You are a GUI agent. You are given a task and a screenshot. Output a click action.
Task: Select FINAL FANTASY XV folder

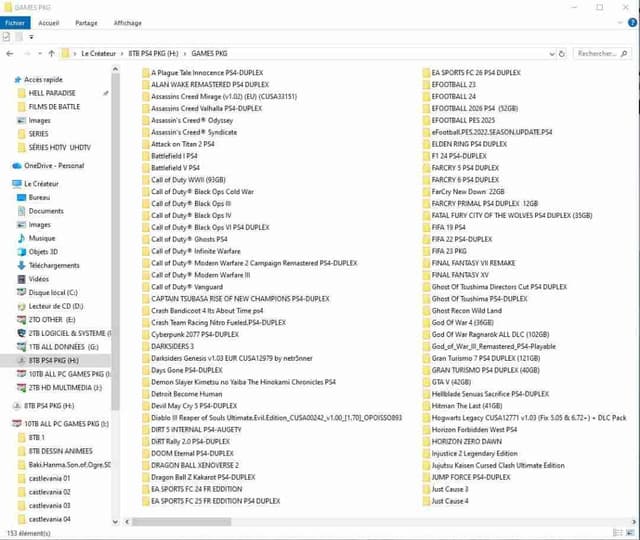tap(460, 275)
